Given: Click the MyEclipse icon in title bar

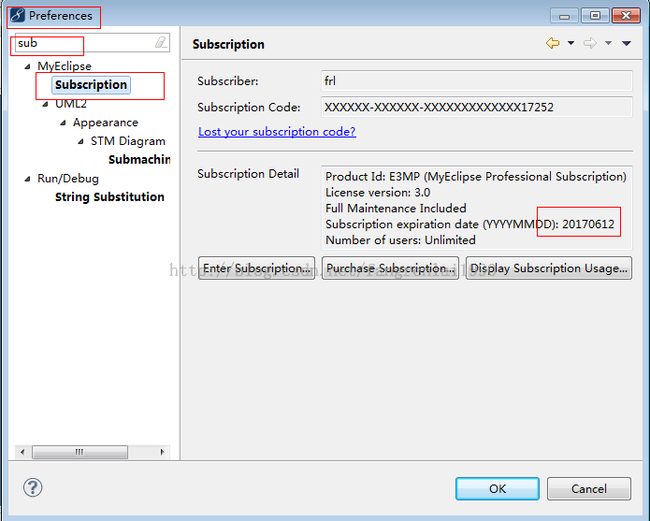Looking at the screenshot, I should click(18, 15).
